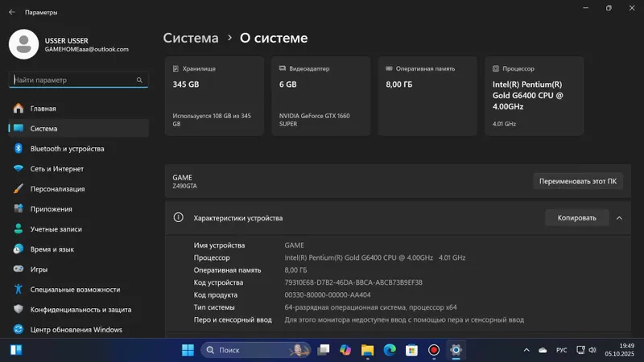Select the Система section
Viewport: 644px width, 362px height.
pos(78,129)
